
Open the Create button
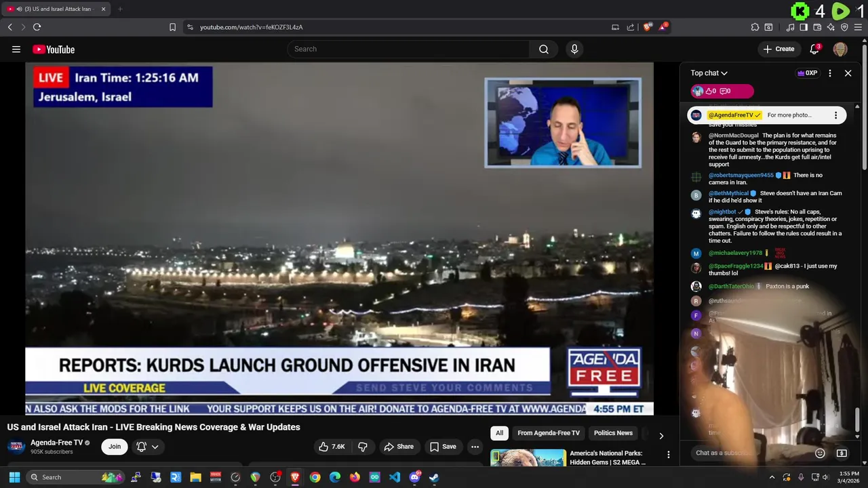(x=778, y=49)
